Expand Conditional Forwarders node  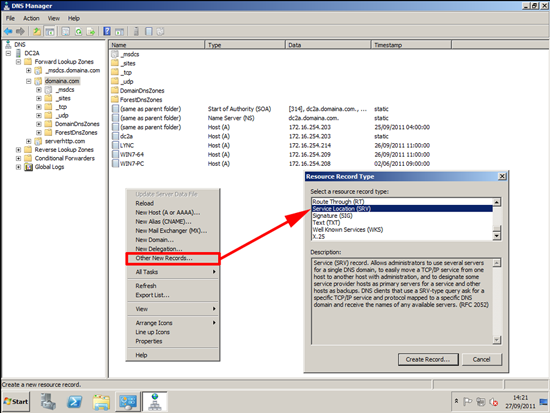[19, 158]
